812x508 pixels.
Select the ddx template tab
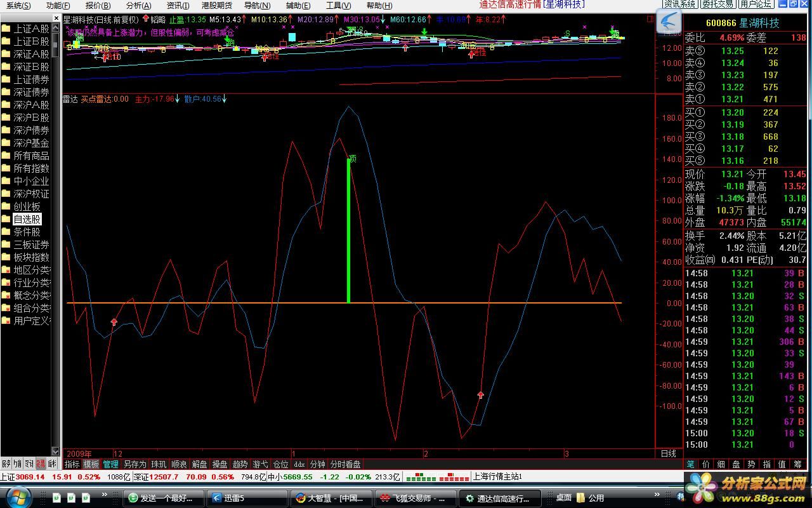[x=299, y=464]
